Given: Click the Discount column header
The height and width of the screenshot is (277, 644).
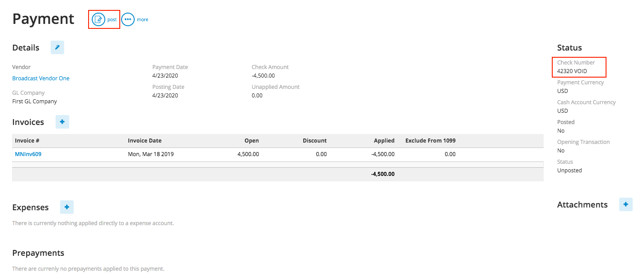Looking at the screenshot, I should [315, 140].
